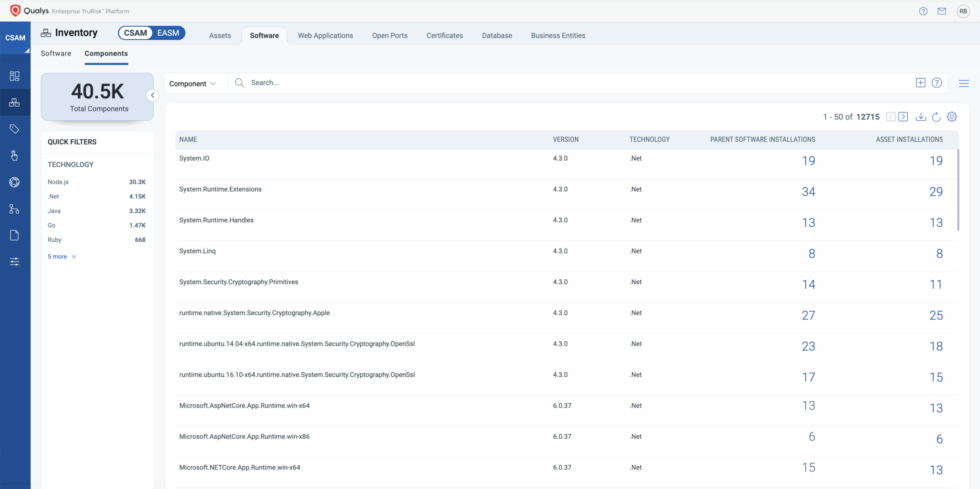The height and width of the screenshot is (489, 980).
Task: Open asset installations count 29 for System.Runtime.Extensions
Action: pos(936,191)
